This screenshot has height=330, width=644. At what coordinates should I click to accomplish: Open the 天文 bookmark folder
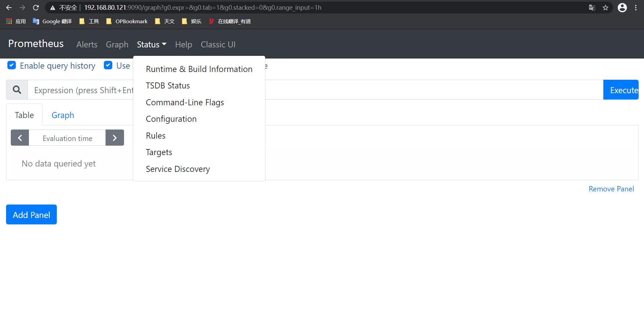[164, 21]
